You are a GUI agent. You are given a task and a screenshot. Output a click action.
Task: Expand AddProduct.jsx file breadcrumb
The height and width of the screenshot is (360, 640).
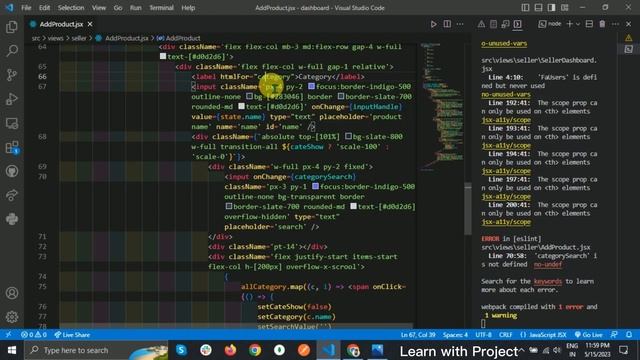pyautogui.click(x=127, y=38)
